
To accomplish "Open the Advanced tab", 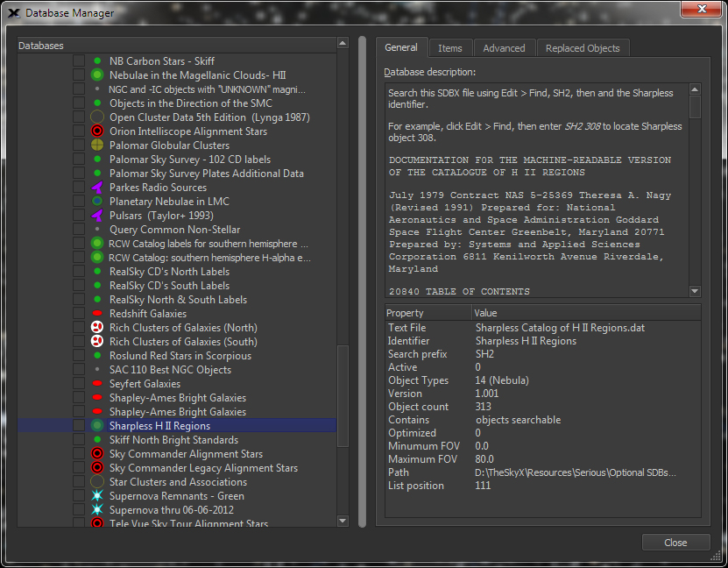I will tap(505, 48).
